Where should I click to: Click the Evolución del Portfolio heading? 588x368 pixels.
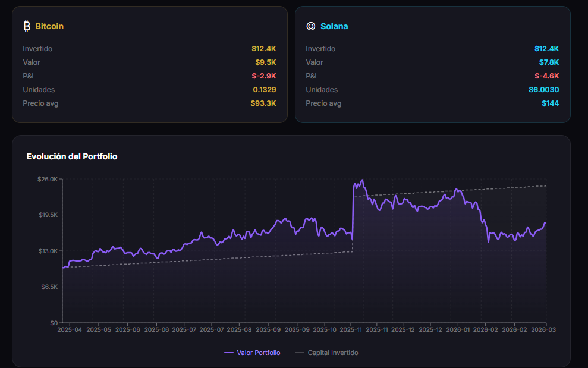click(x=71, y=156)
